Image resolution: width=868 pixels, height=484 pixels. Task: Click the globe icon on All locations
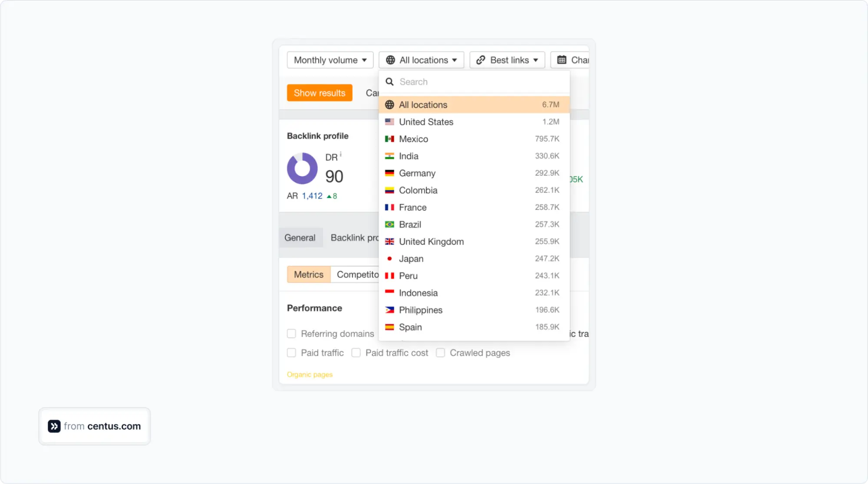pos(391,60)
